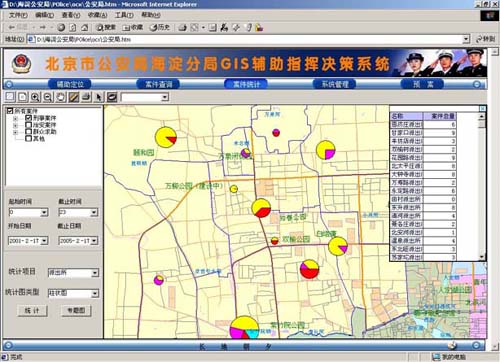Viewport: 500px width, 362px height.
Task: Uncheck the 所有案件 root checkbox
Action: coord(10,111)
